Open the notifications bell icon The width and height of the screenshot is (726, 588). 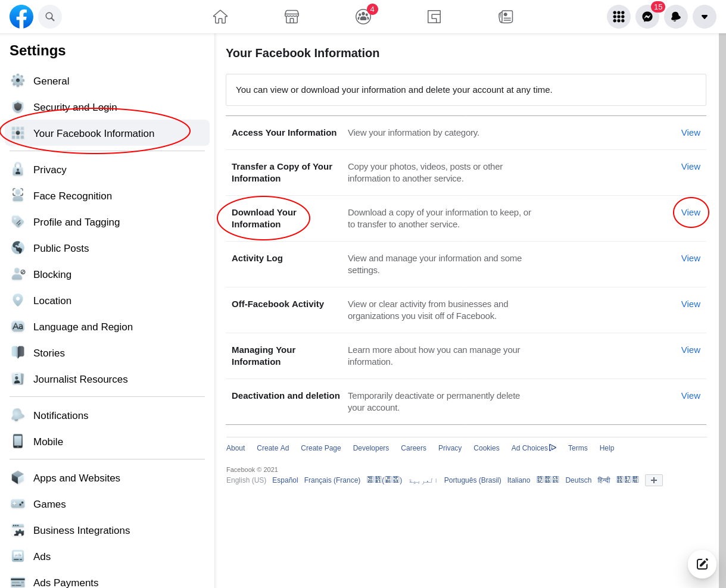point(676,17)
